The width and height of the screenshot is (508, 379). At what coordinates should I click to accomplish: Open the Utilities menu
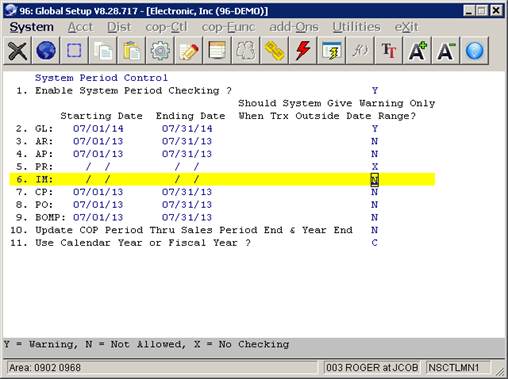coord(356,27)
